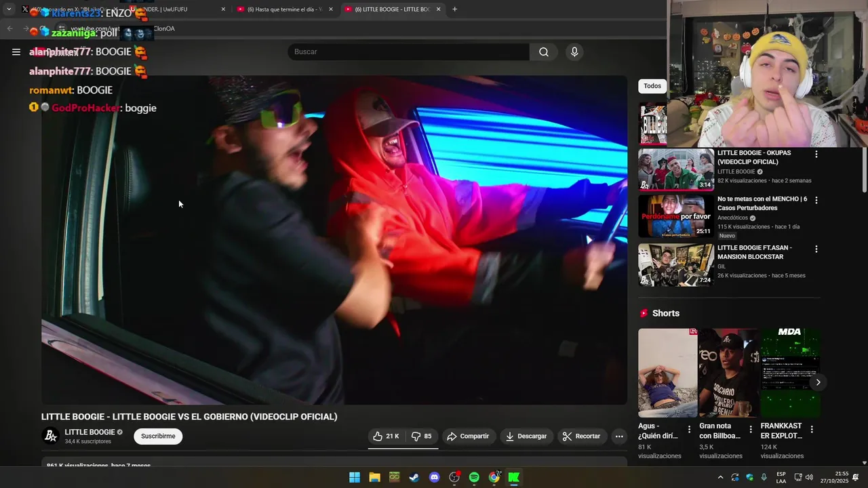The image size is (868, 488).
Task: Focus the Buscar search field
Action: (x=408, y=52)
